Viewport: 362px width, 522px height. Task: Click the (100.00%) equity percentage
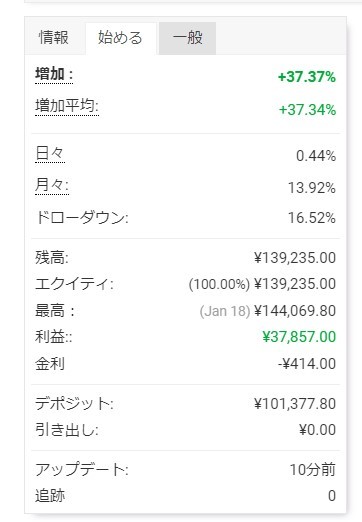(x=219, y=284)
